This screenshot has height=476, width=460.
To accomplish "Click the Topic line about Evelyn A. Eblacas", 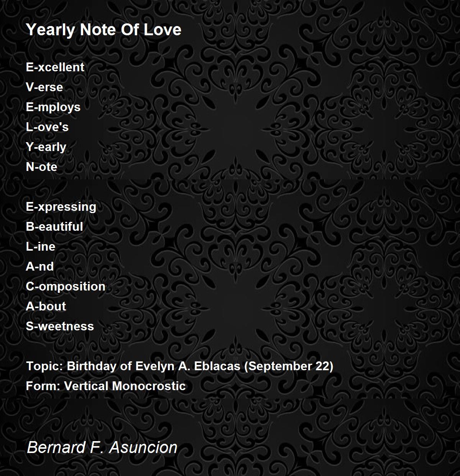I will click(180, 366).
